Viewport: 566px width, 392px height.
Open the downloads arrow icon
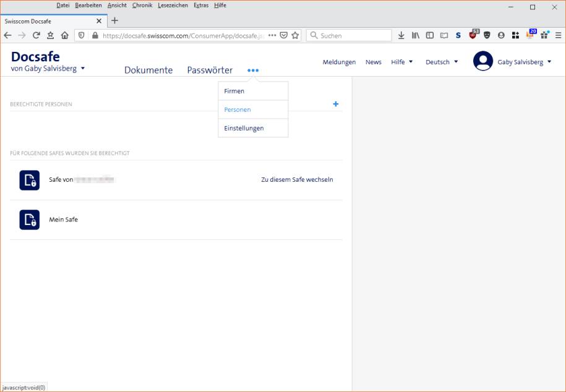point(401,35)
